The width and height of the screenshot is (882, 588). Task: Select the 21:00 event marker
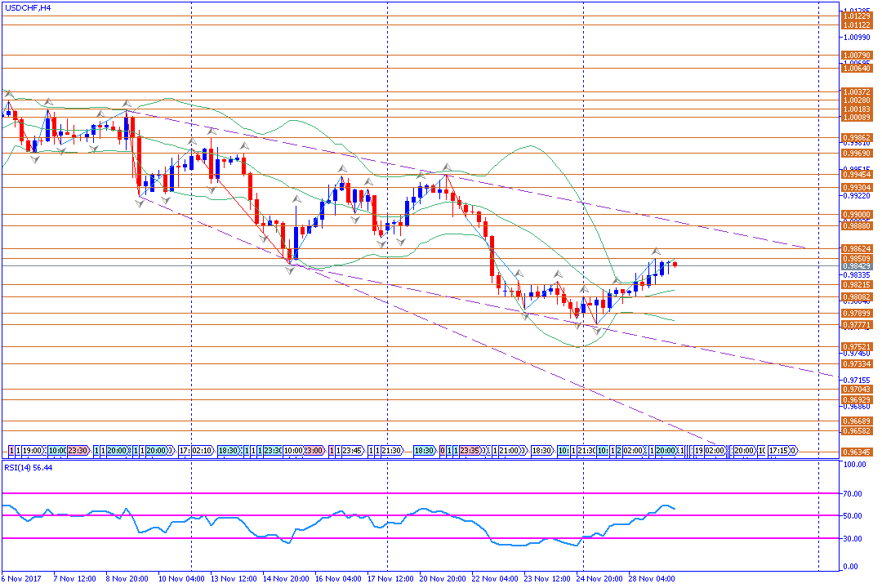coord(510,451)
